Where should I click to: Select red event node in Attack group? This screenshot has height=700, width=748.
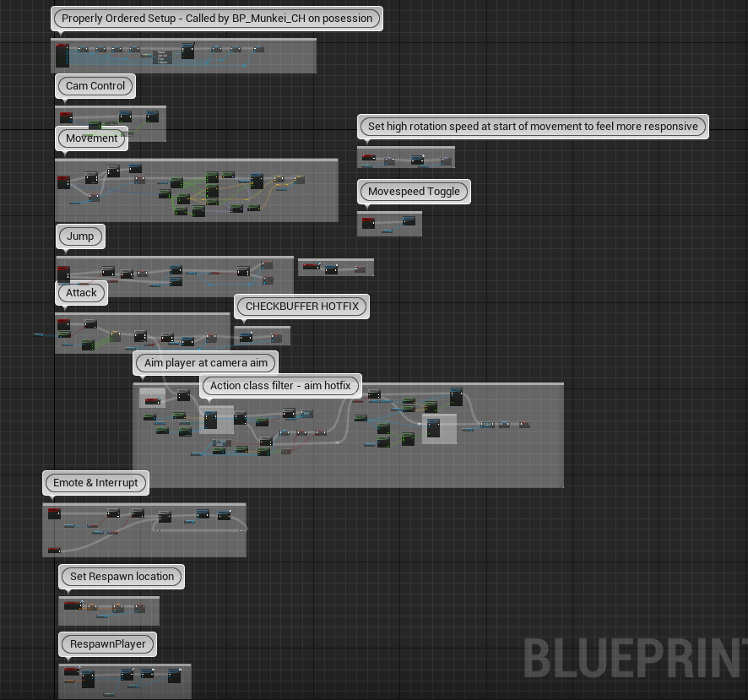[x=63, y=324]
